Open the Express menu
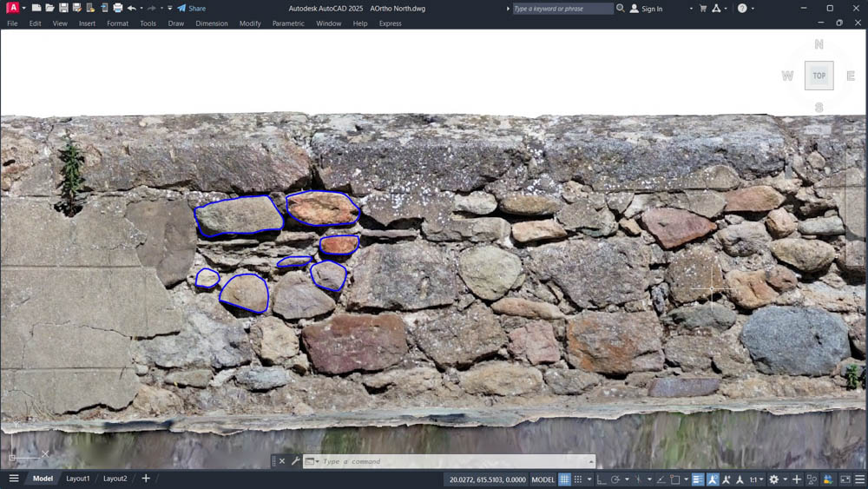 [x=391, y=23]
